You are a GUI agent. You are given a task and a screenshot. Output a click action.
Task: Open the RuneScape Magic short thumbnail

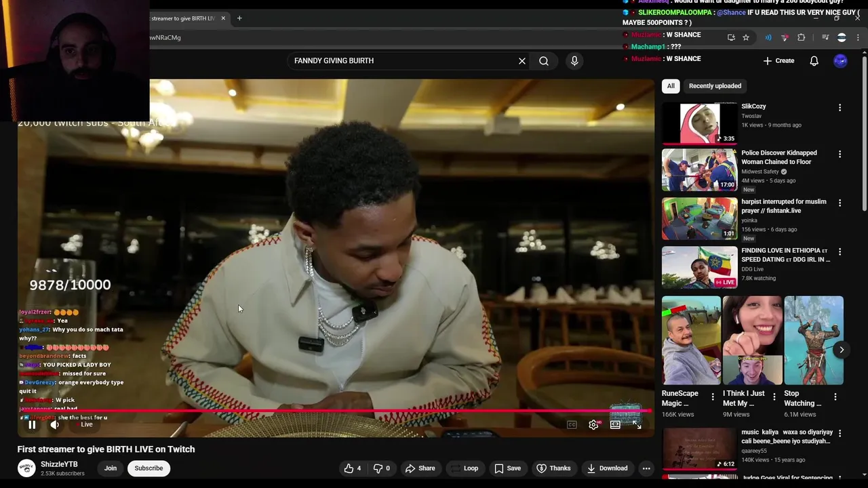691,340
